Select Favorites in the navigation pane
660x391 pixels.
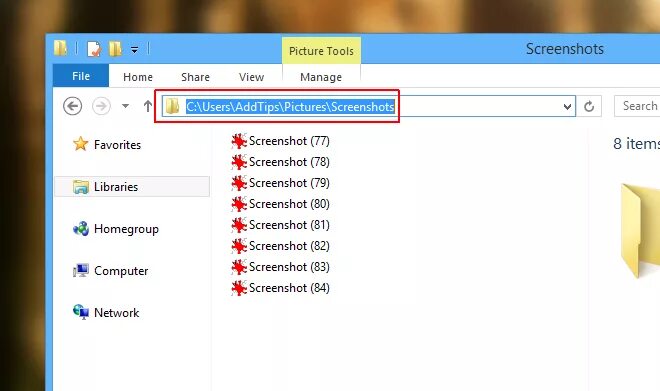click(117, 145)
